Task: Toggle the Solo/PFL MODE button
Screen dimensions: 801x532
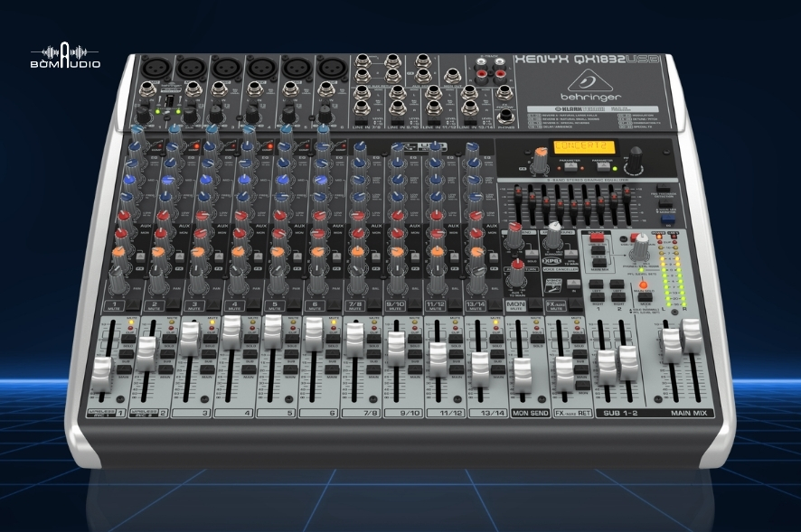Action: [x=646, y=297]
